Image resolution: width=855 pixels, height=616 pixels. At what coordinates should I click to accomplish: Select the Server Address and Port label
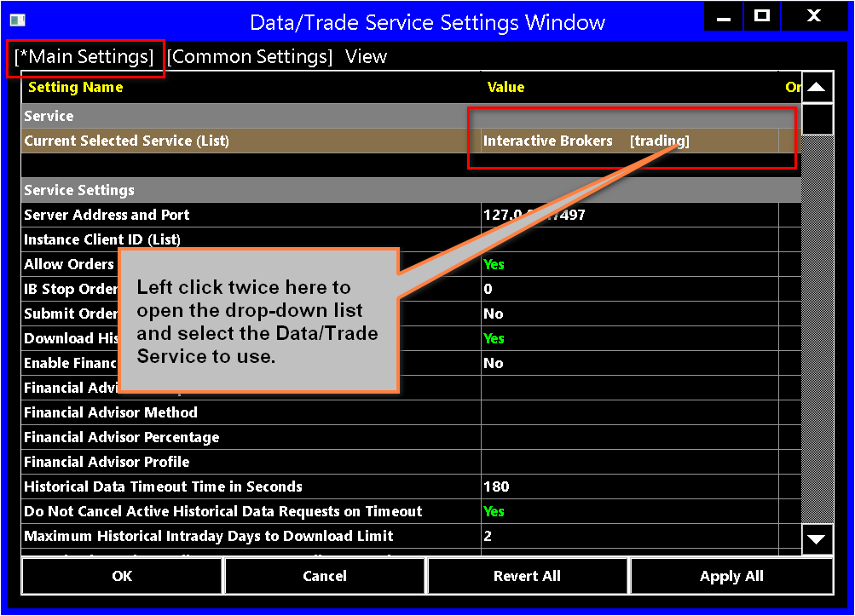(x=107, y=215)
